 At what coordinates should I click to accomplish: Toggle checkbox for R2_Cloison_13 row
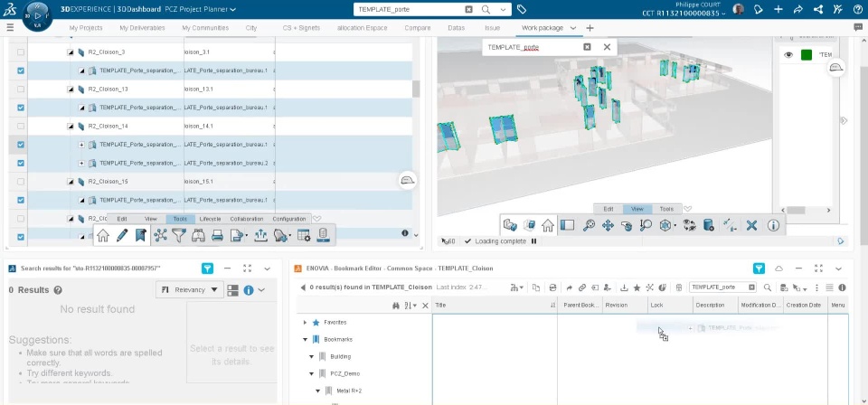(21, 89)
